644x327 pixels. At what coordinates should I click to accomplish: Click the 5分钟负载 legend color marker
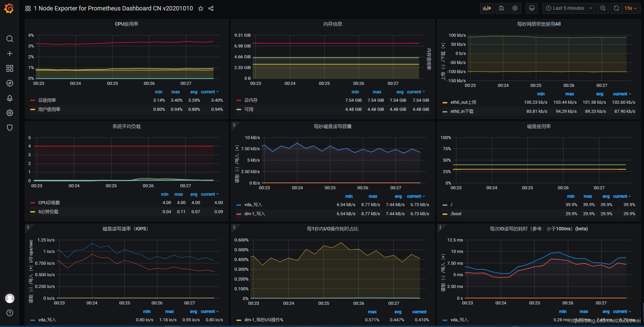pos(32,211)
